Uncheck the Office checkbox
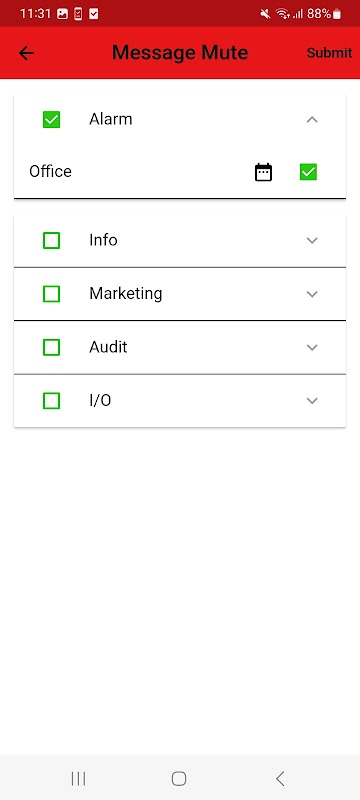 (x=308, y=172)
